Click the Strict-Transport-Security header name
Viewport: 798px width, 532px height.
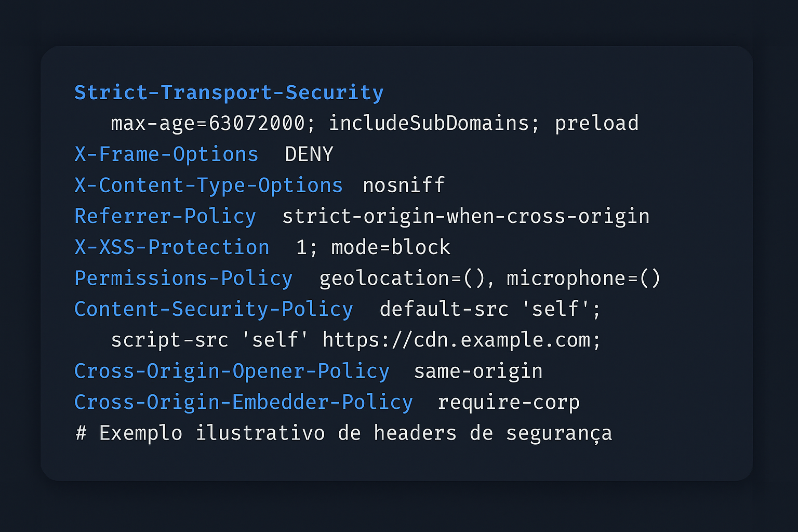point(229,92)
